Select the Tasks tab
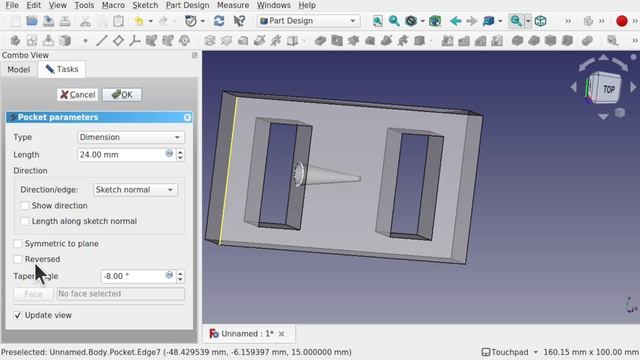Screen dimensions: 640x360 click(x=62, y=69)
